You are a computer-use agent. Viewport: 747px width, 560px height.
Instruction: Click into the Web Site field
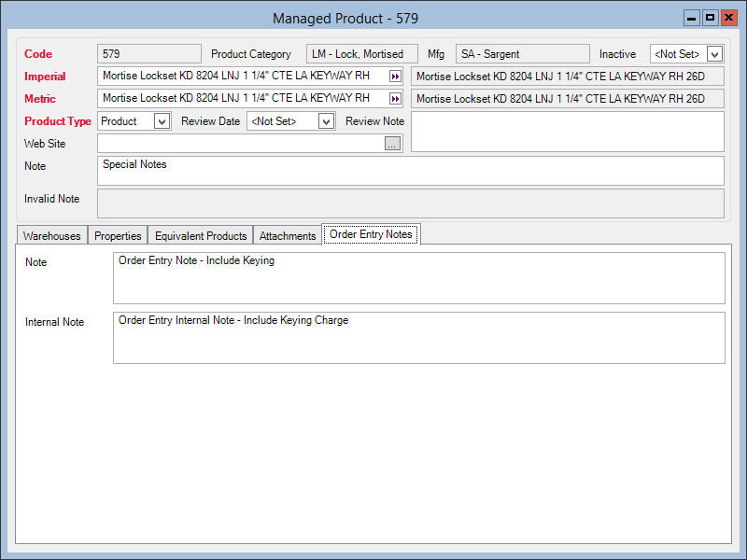click(239, 144)
